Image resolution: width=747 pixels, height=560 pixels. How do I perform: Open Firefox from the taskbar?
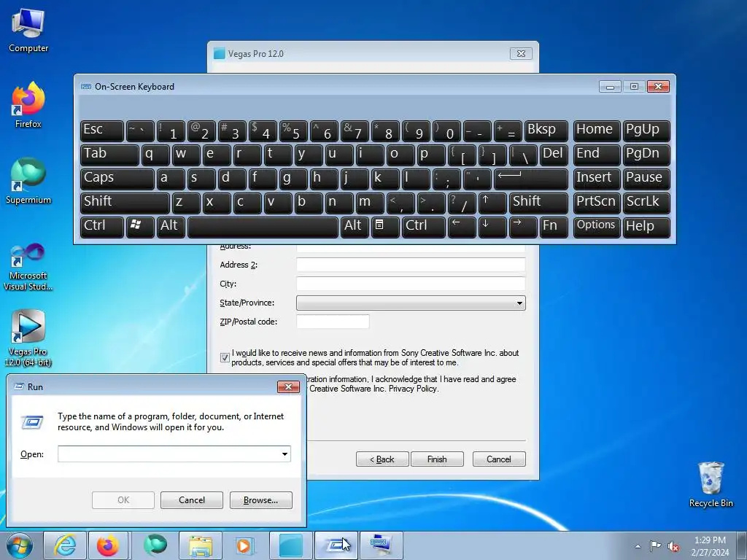pyautogui.click(x=108, y=545)
